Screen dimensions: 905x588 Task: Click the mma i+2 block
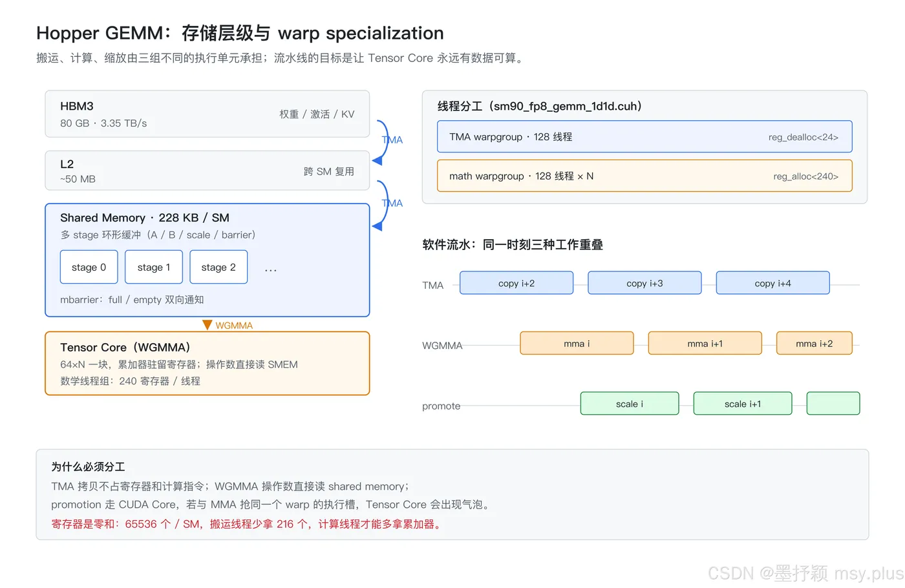pyautogui.click(x=814, y=343)
